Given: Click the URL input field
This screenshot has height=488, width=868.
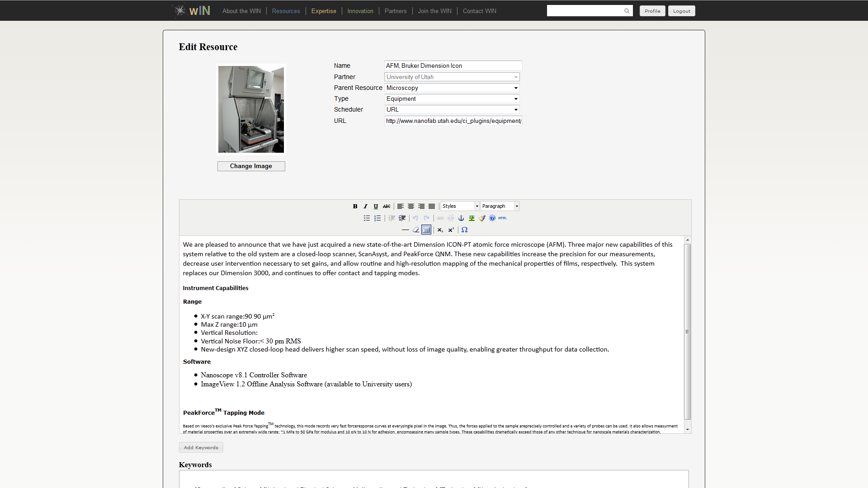Looking at the screenshot, I should click(453, 121).
